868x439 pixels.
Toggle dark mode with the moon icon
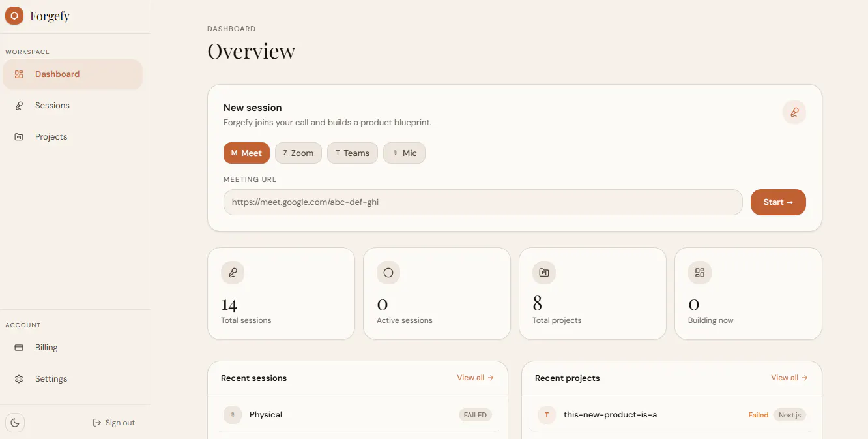[15, 423]
